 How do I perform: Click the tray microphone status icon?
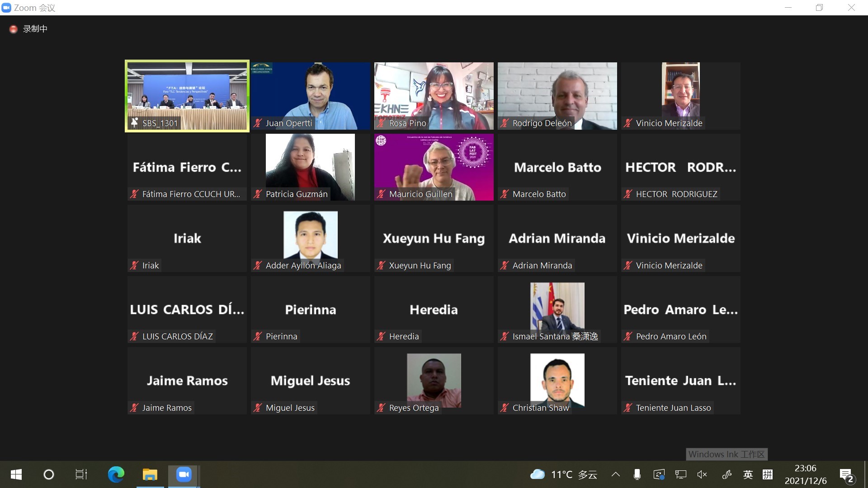click(x=637, y=474)
